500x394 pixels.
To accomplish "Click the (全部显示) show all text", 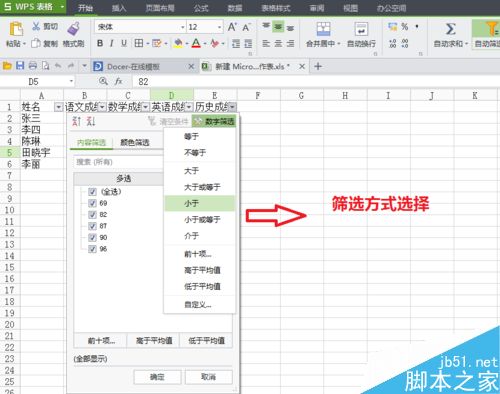I will 90,359.
